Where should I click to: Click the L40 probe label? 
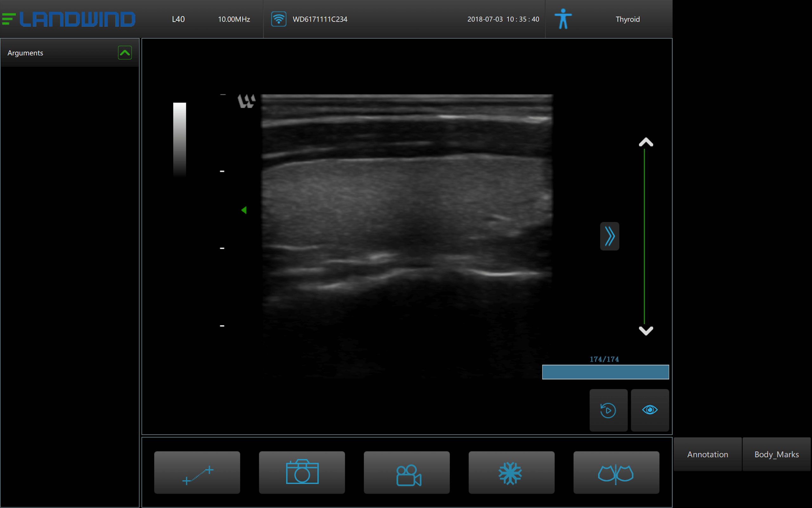(x=178, y=19)
